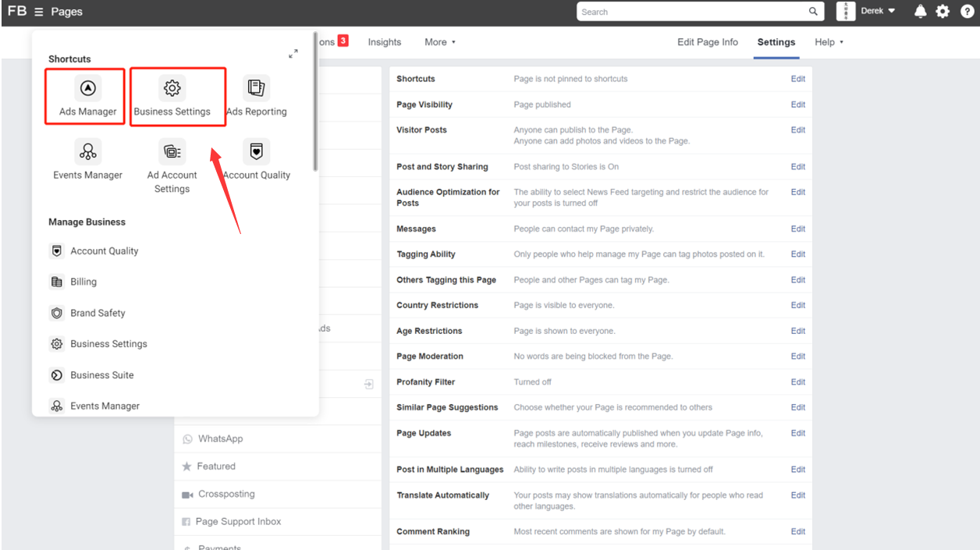Open the notifications bell icon
This screenshot has width=980, height=550.
click(921, 11)
